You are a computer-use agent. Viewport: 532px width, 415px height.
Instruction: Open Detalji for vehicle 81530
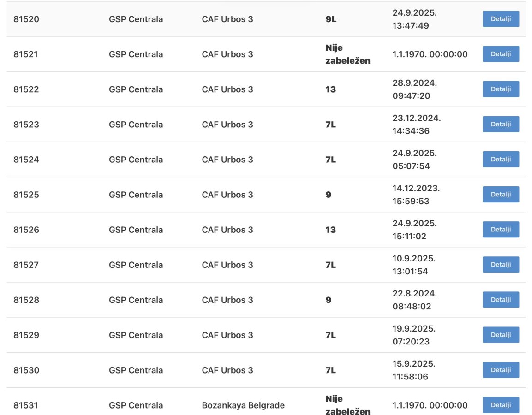(x=501, y=370)
